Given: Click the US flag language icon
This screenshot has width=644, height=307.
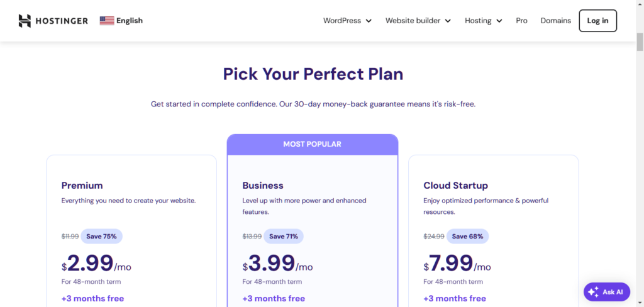Looking at the screenshot, I should [107, 21].
